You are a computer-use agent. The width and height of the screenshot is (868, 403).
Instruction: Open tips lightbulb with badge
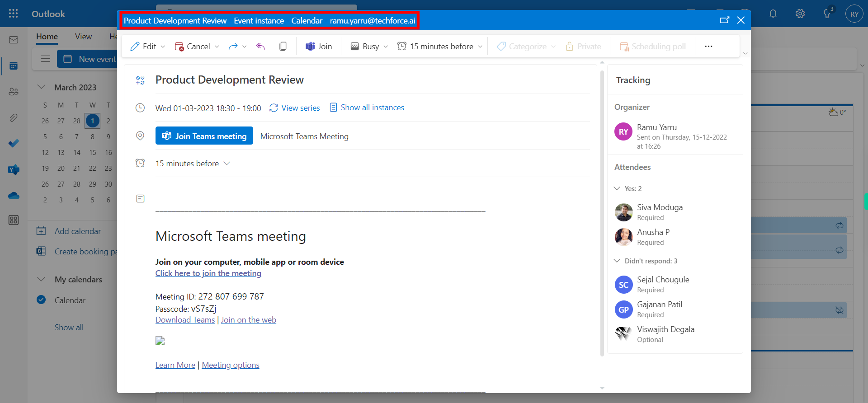point(828,13)
